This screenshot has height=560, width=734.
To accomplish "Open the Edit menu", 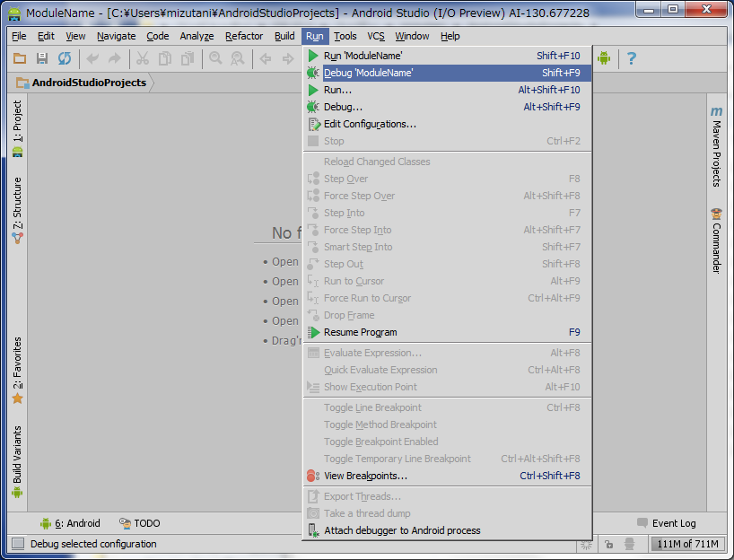I will (x=46, y=36).
